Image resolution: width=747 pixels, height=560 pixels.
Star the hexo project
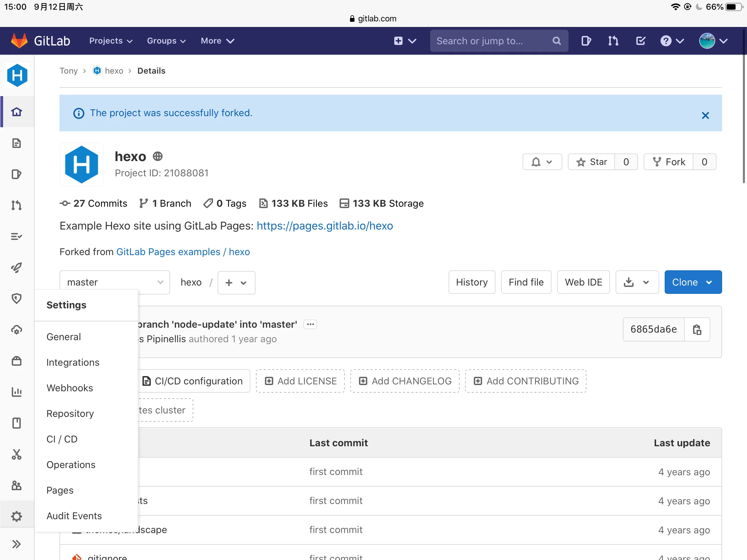(x=592, y=162)
